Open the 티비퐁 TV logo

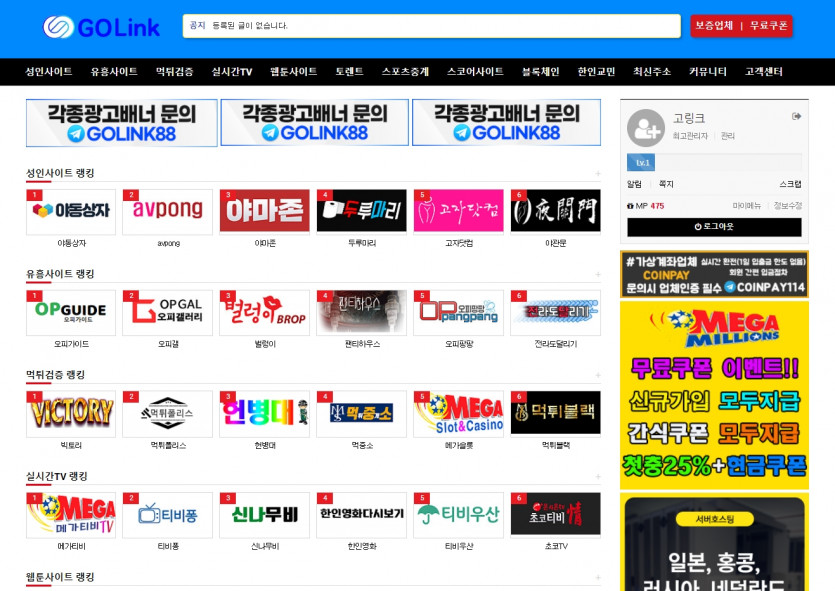coord(167,514)
